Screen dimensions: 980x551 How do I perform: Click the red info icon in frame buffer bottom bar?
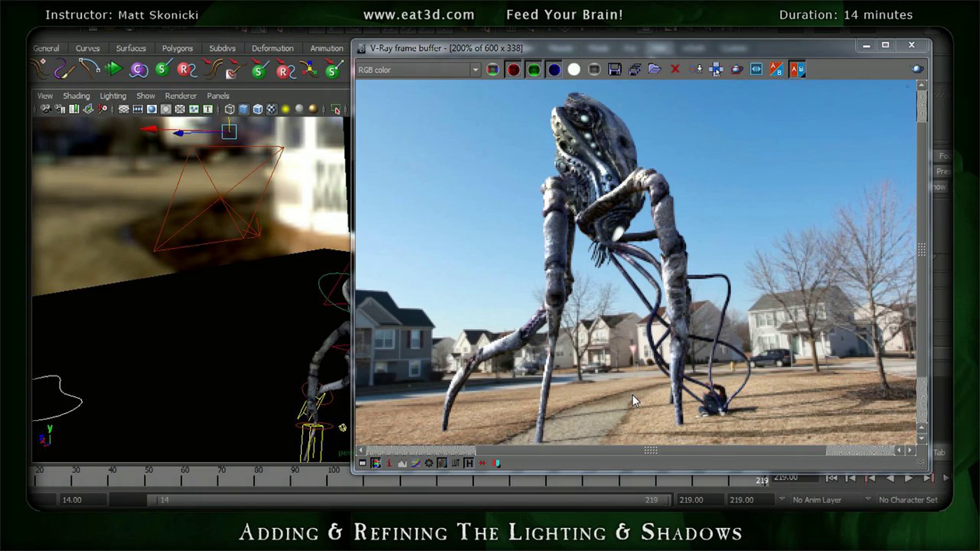pyautogui.click(x=389, y=463)
